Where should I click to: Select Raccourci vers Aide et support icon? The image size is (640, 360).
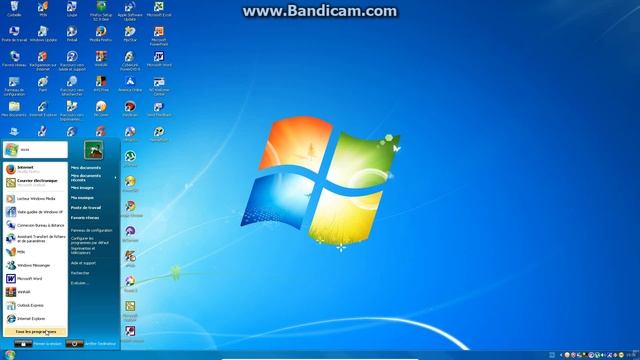pos(72,60)
